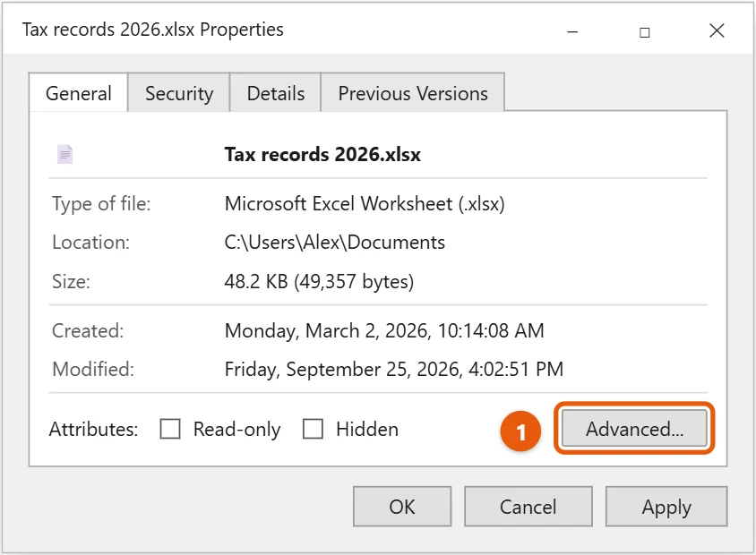Close the Properties dialog window
The height and width of the screenshot is (555, 756).
coord(717,30)
